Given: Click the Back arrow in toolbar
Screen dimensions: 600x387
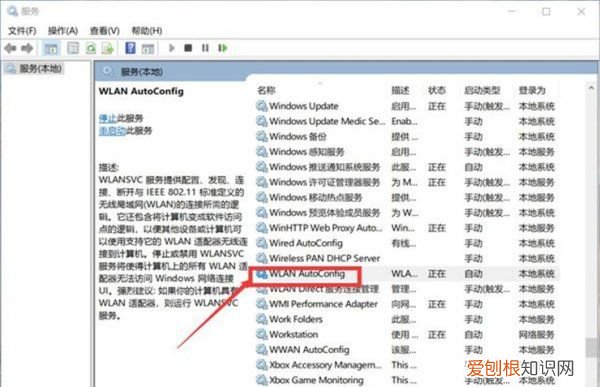Looking at the screenshot, I should (10, 48).
